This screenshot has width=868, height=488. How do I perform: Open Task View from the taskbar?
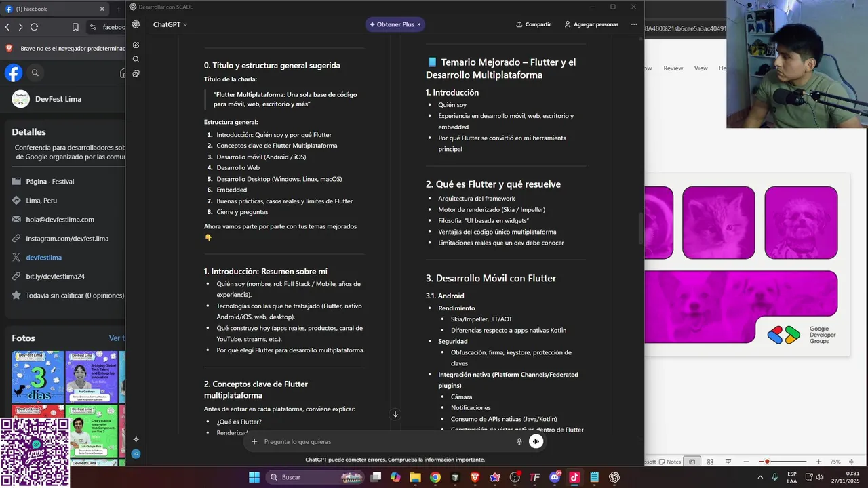click(376, 477)
